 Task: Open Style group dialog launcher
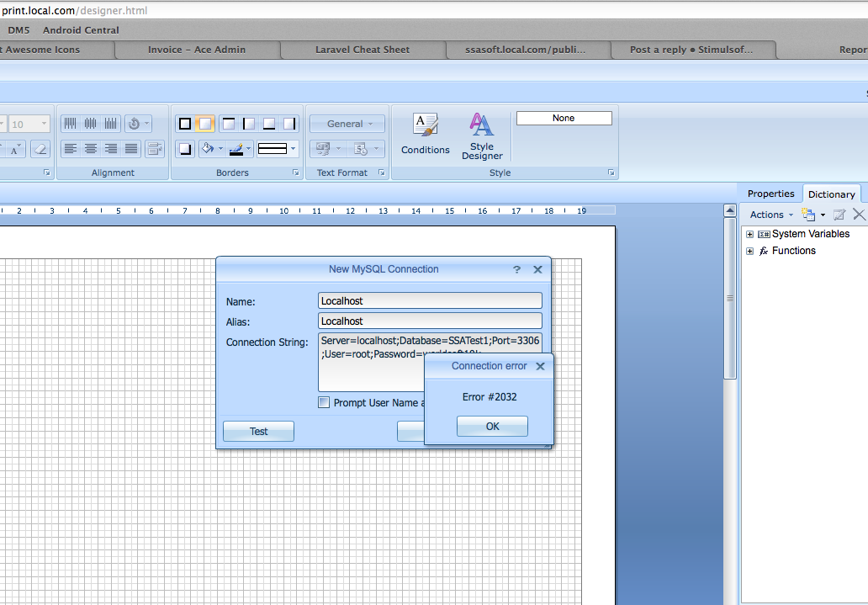coord(611,172)
